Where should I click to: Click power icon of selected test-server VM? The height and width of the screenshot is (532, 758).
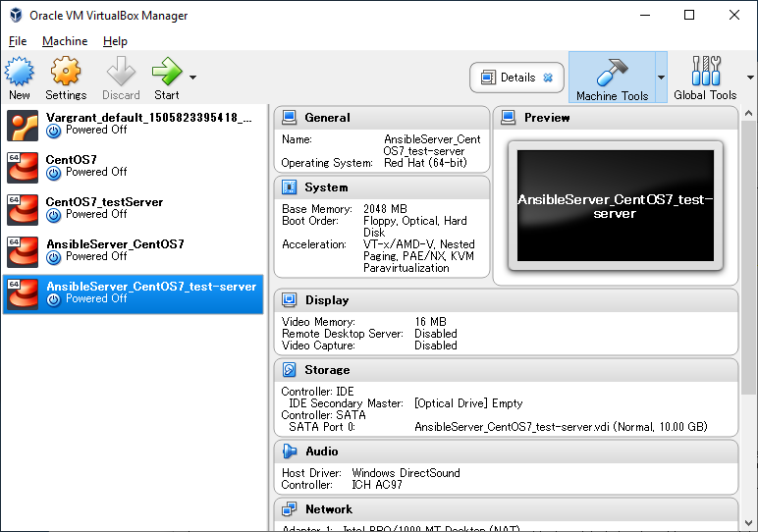(54, 299)
